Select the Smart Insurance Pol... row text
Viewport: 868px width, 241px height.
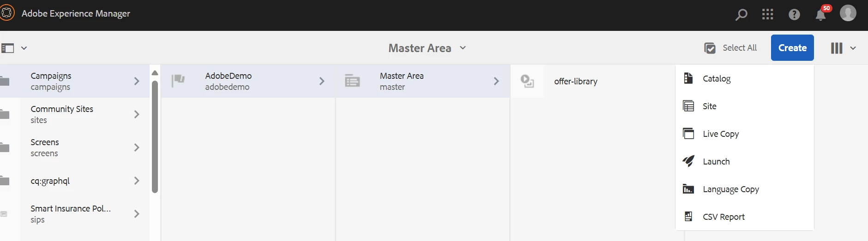pyautogui.click(x=71, y=214)
